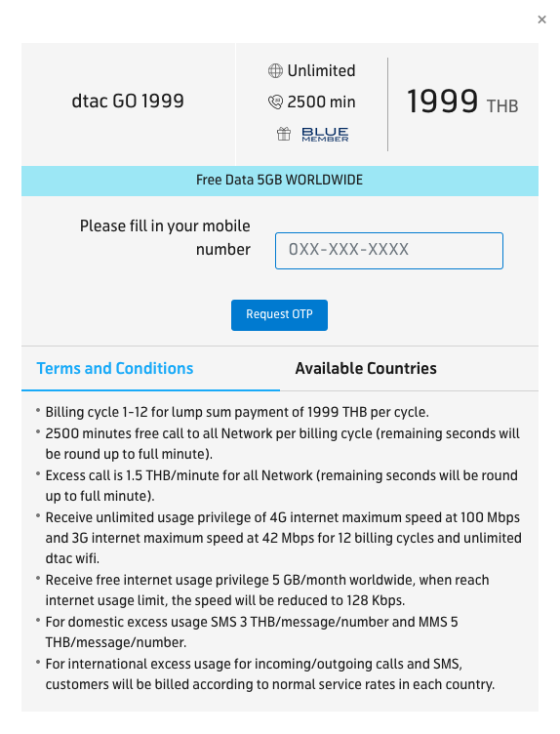Click the 'Please fill in your mobile number' label
The image size is (560, 734).
[x=165, y=237]
